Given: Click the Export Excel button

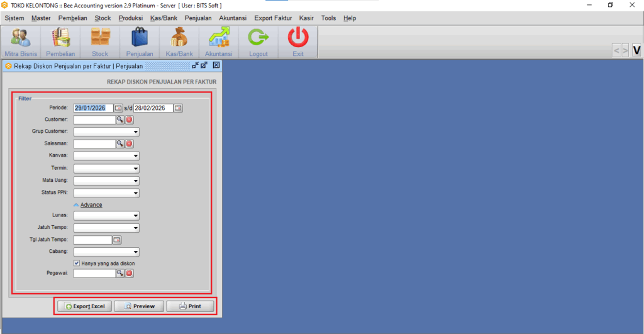Looking at the screenshot, I should point(85,306).
